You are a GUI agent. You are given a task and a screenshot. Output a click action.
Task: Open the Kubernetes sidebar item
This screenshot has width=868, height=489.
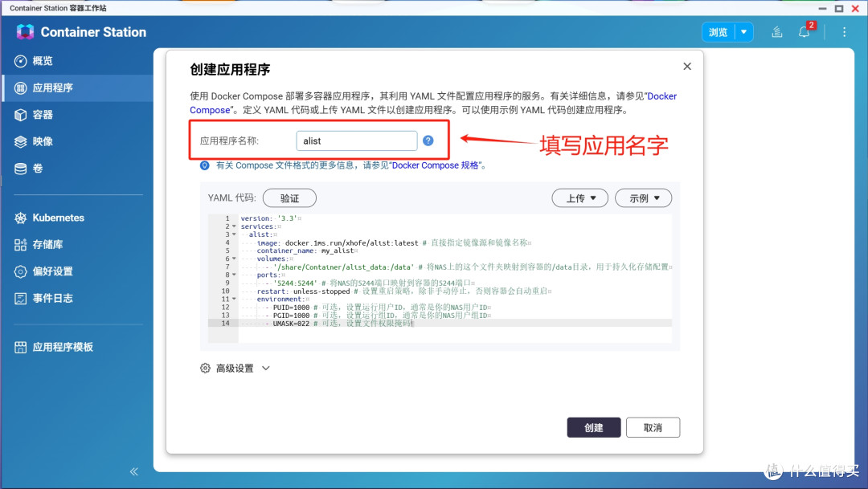[x=77, y=218]
